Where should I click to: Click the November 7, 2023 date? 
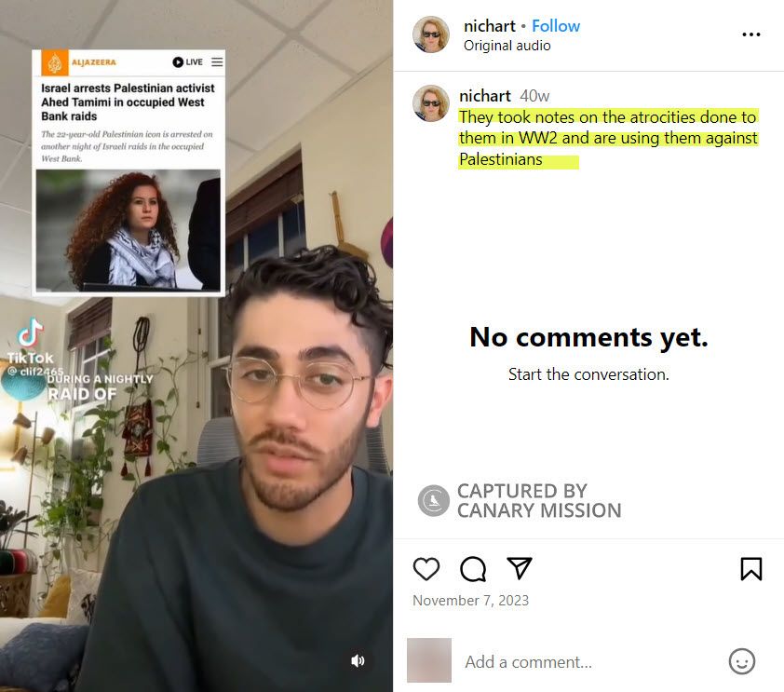pos(470,600)
